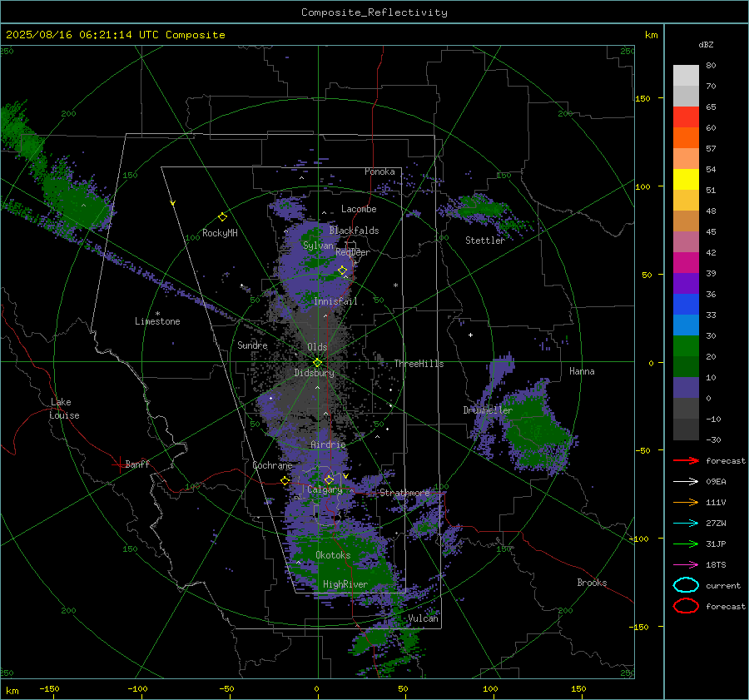Click the Sylvan label
Image resolution: width=749 pixels, height=700 pixels.
(x=318, y=246)
